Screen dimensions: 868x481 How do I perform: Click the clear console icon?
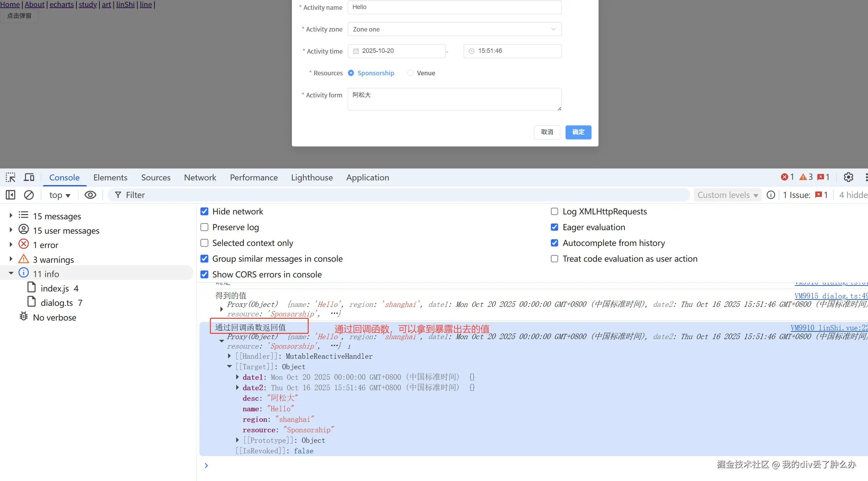coord(29,195)
